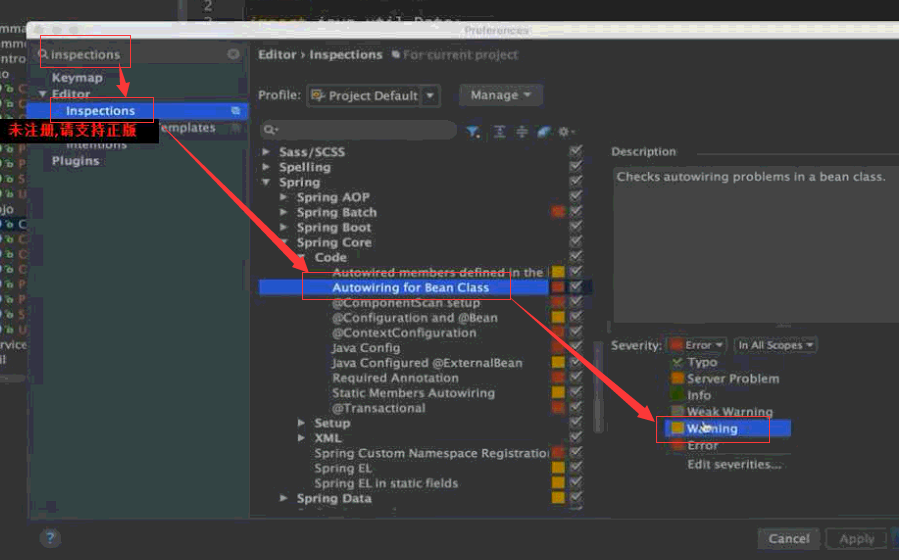Click the Apply button
This screenshot has width=899, height=560.
tap(857, 538)
